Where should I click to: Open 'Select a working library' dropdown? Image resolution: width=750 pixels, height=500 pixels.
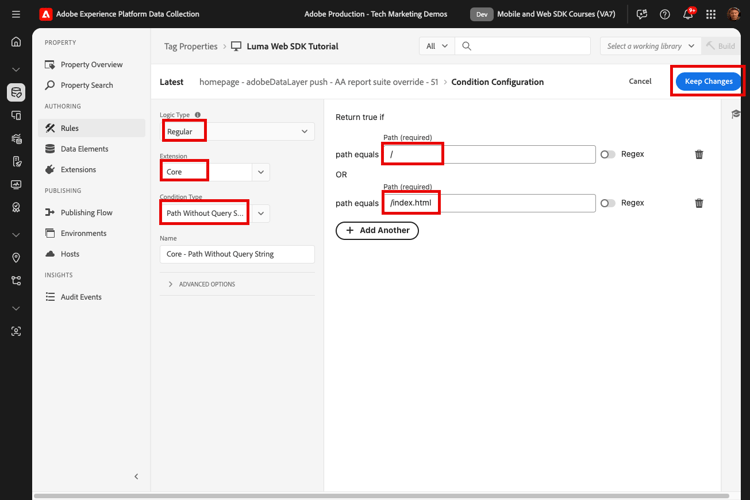pos(651,46)
